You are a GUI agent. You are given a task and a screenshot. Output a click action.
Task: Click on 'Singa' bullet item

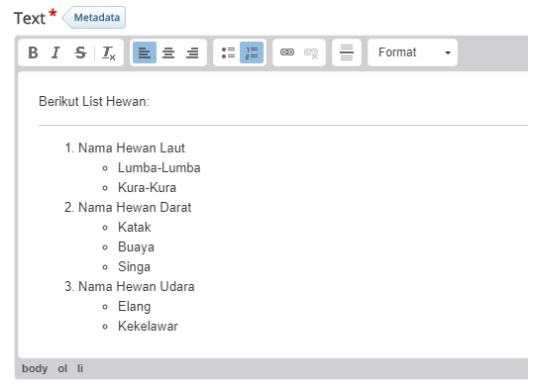pyautogui.click(x=134, y=267)
